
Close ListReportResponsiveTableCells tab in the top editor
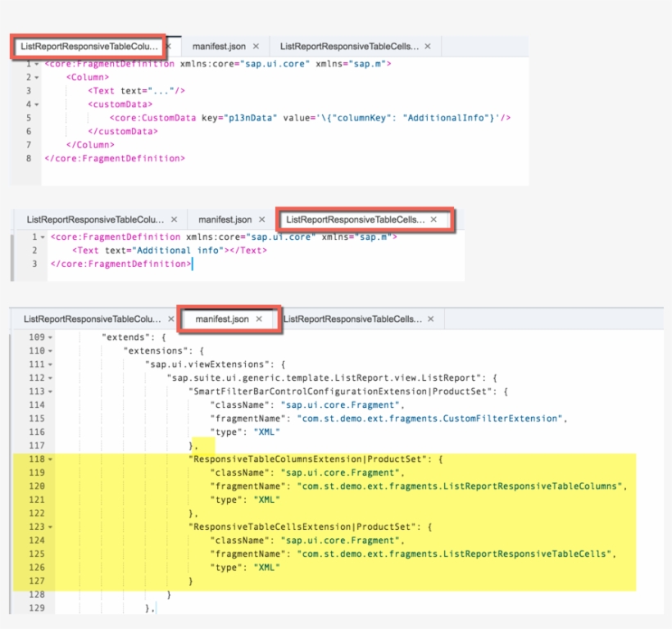click(x=431, y=47)
